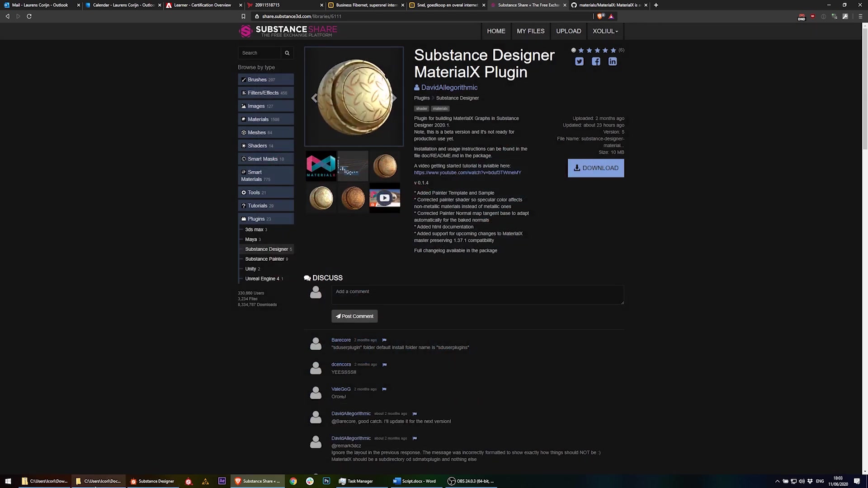
Task: Show hidden icons in the system tray
Action: (x=777, y=481)
